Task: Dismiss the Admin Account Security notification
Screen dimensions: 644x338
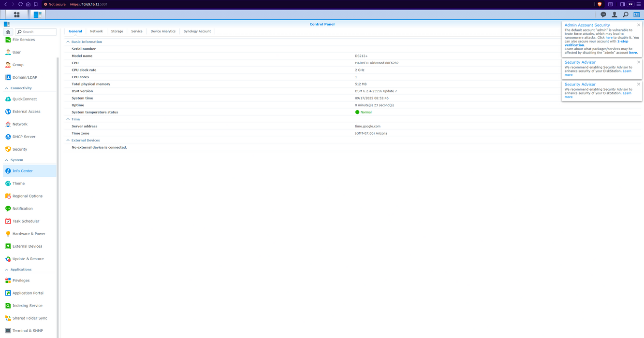Action: [x=639, y=25]
